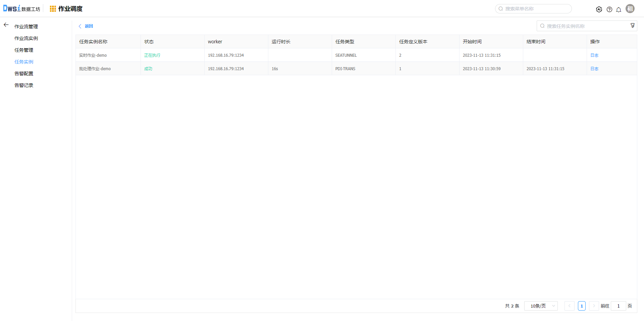Go to previous page arrow

[570, 306]
